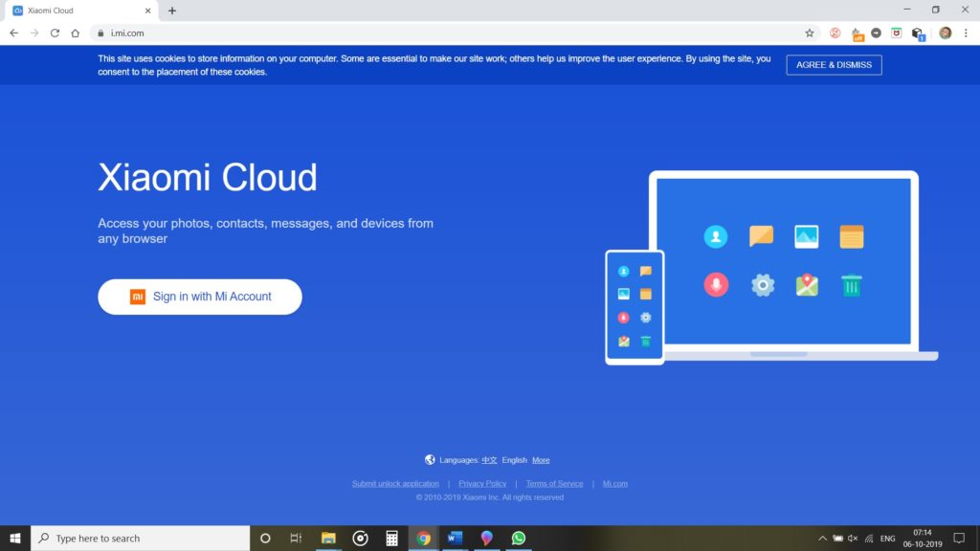The width and height of the screenshot is (980, 551).
Task: Open the Terms of Service link
Action: point(554,483)
